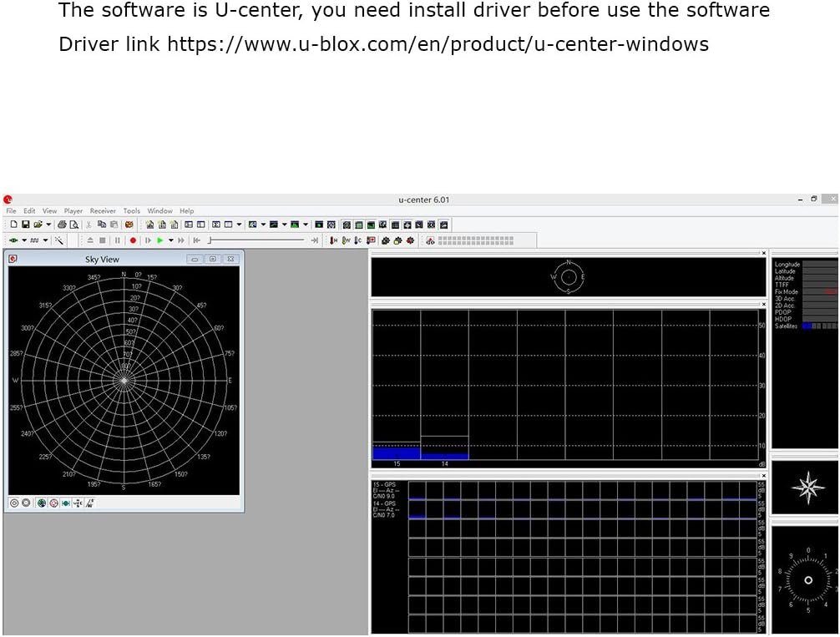The height and width of the screenshot is (637, 840).
Task: Toggle Sky View teal satellite icon
Action: (65, 503)
